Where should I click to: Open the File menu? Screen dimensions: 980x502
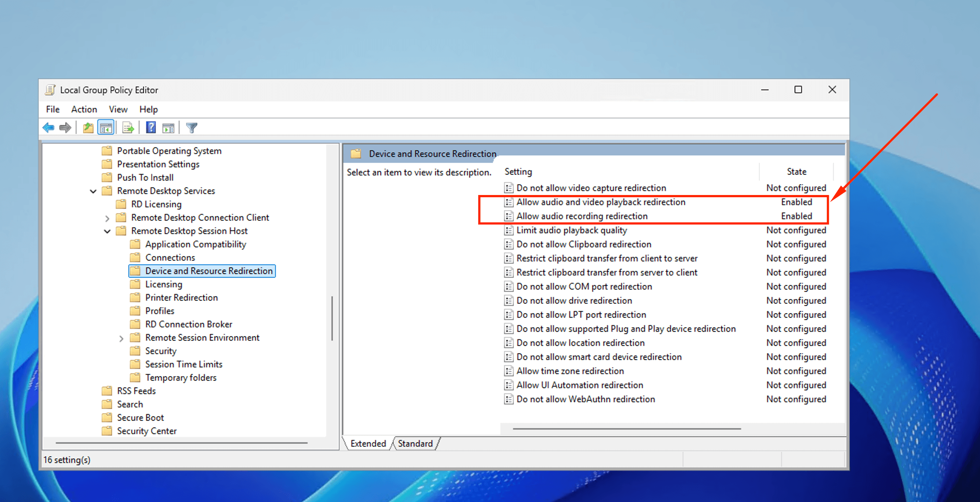tap(53, 110)
